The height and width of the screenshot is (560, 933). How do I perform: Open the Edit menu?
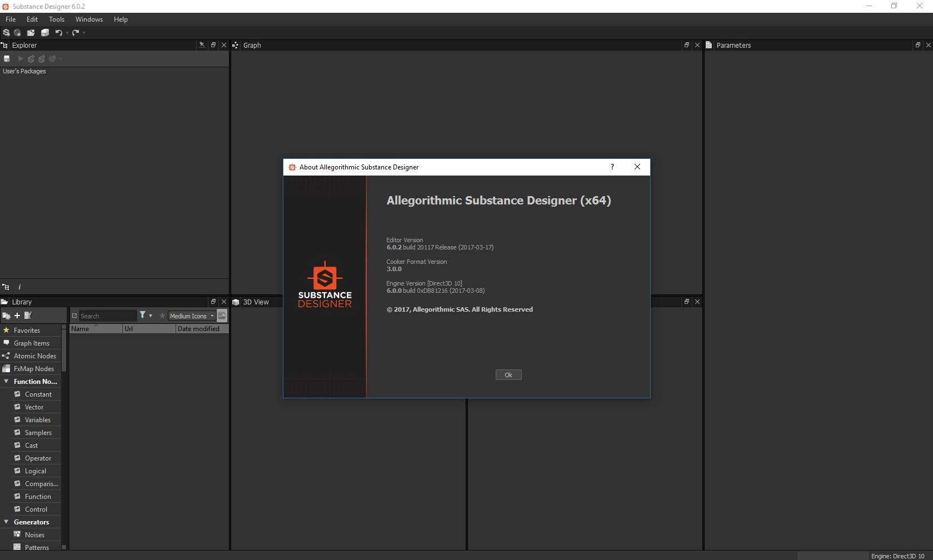coord(32,19)
